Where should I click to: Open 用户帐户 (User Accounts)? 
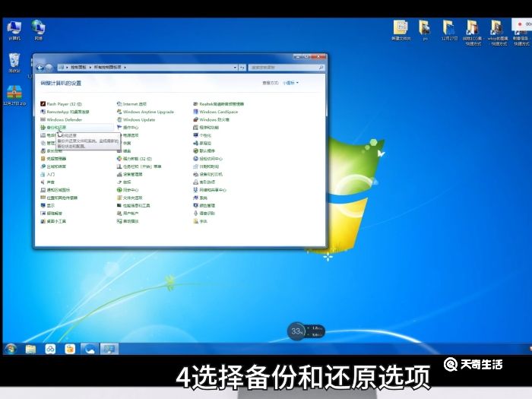click(x=128, y=214)
